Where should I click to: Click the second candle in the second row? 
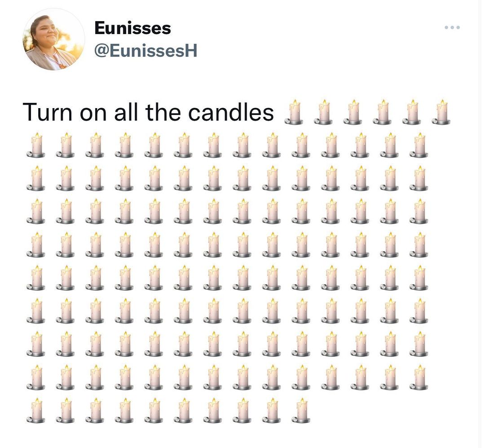tap(65, 145)
